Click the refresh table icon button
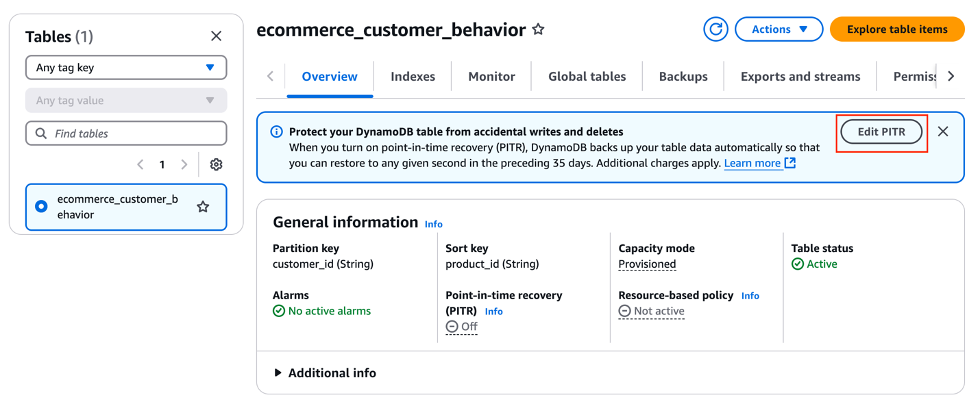The image size is (980, 404). point(715,29)
